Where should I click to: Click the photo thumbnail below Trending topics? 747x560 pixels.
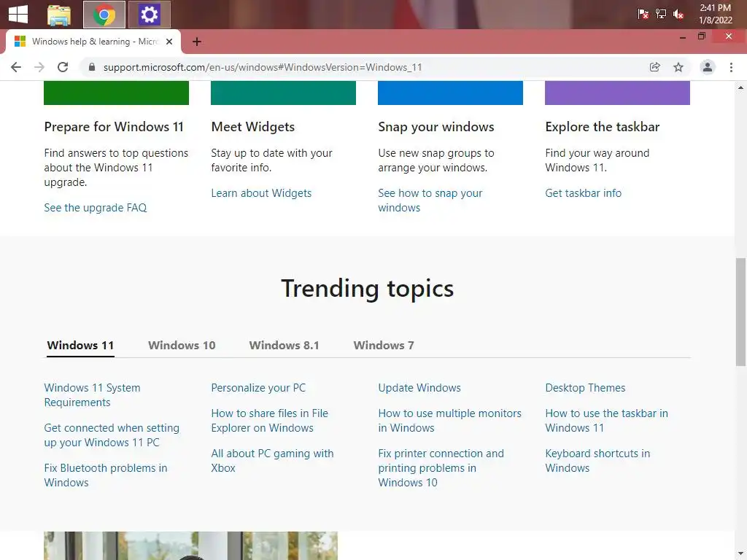(x=190, y=545)
